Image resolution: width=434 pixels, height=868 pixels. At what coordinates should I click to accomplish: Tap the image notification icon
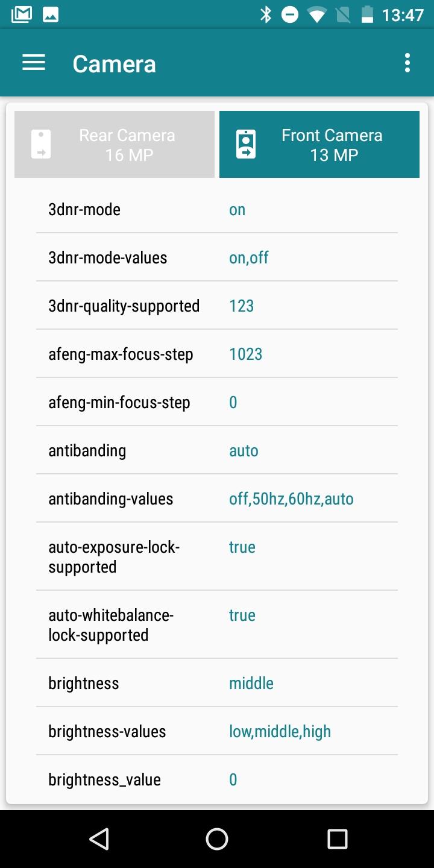click(51, 14)
